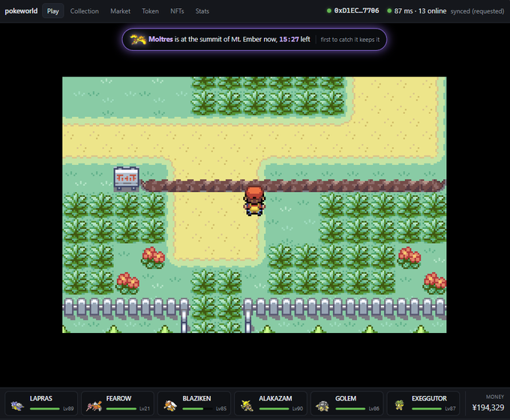Select the GOLEM party slot
This screenshot has width=510, height=420.
coord(347,403)
